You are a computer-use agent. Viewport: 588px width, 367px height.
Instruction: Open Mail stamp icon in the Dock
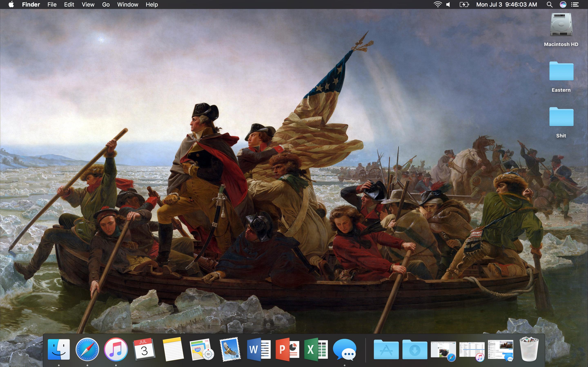[230, 349]
